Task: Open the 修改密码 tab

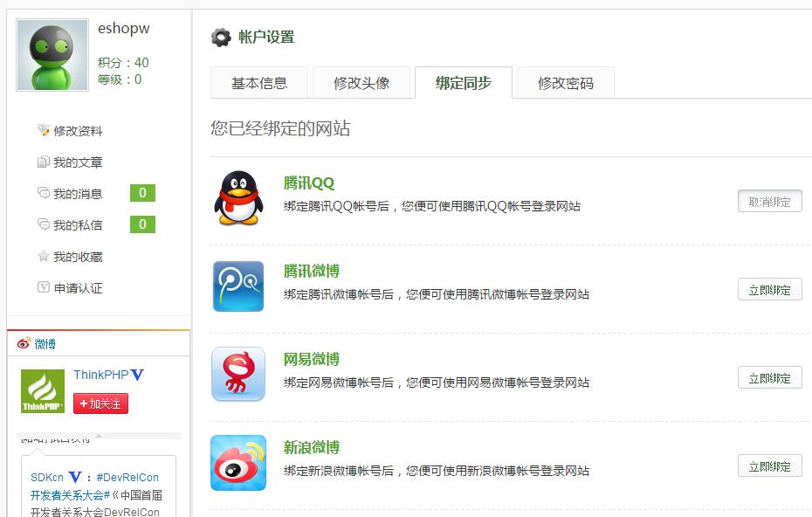Action: point(566,83)
